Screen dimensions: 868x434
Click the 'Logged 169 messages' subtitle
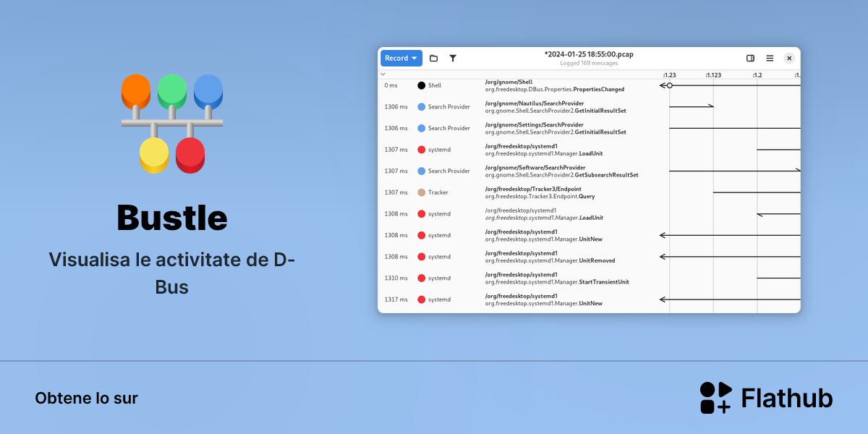pyautogui.click(x=589, y=63)
